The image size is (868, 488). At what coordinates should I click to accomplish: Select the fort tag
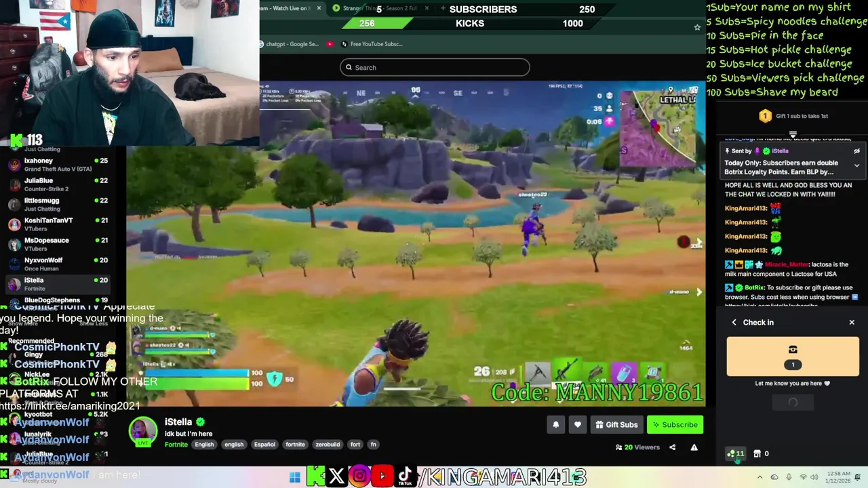355,445
